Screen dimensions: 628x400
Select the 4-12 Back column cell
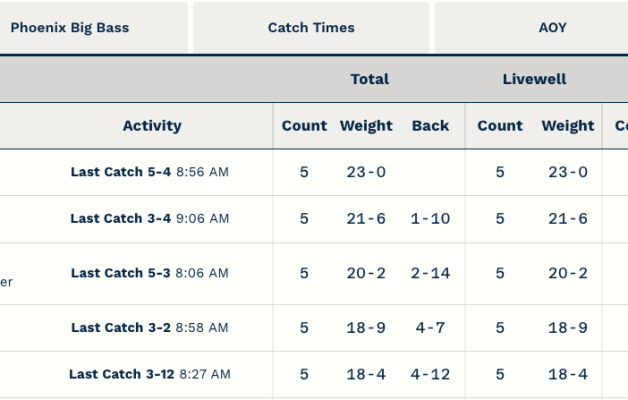(430, 375)
